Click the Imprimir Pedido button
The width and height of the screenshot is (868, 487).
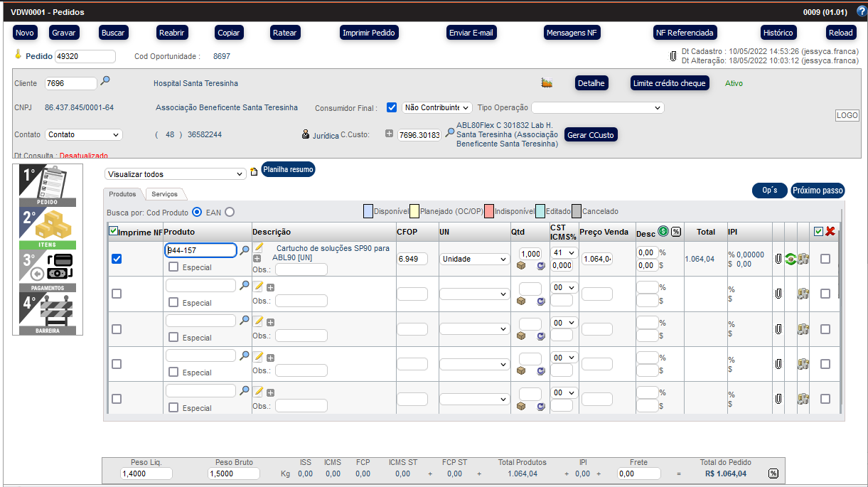click(x=369, y=33)
